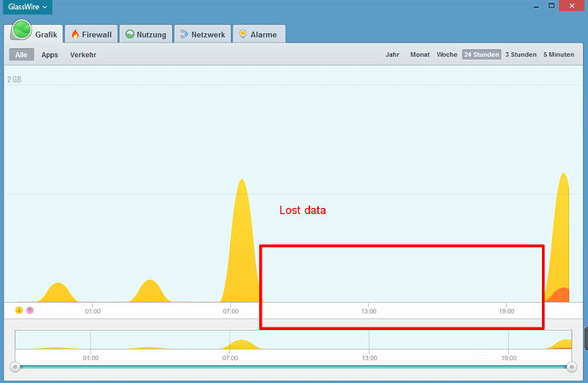
Task: Toggle the yellow download indicator icon
Action: tap(19, 310)
